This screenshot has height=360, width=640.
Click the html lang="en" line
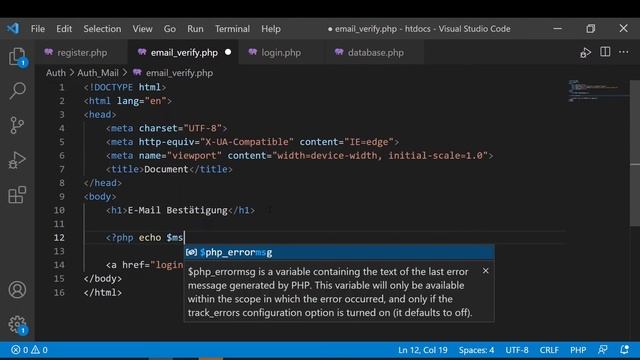[x=127, y=101]
